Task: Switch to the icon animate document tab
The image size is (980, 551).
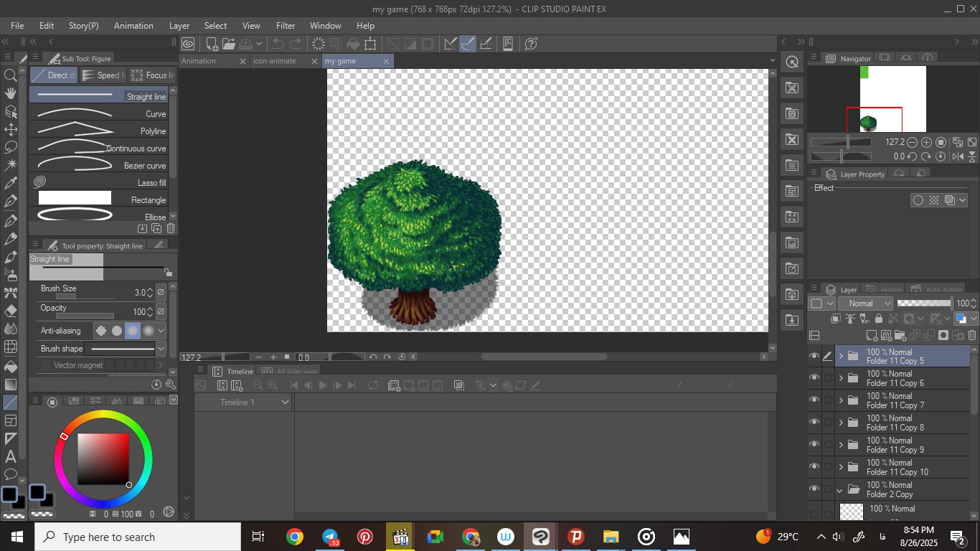Action: click(275, 61)
